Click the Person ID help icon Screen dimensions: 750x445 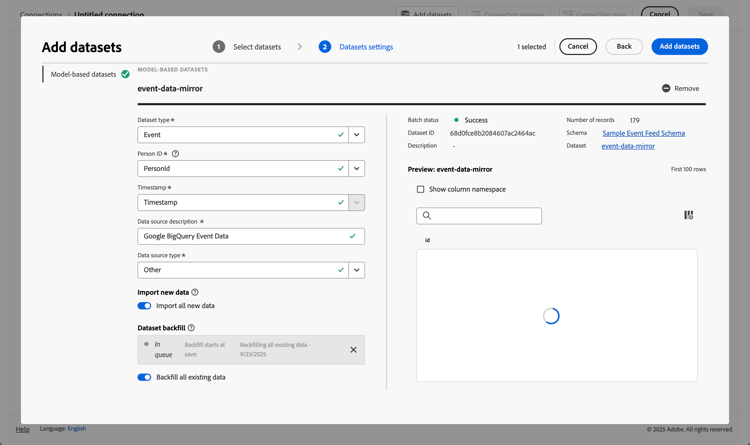pyautogui.click(x=176, y=154)
